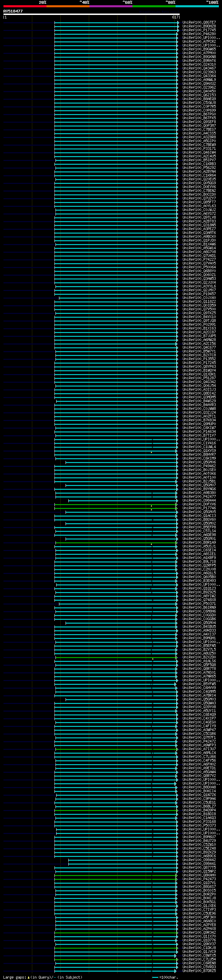Image resolution: width=222 pixels, height=980 pixels.
Task: Click the orange ~40% identity legend segment
Action: point(68,6)
